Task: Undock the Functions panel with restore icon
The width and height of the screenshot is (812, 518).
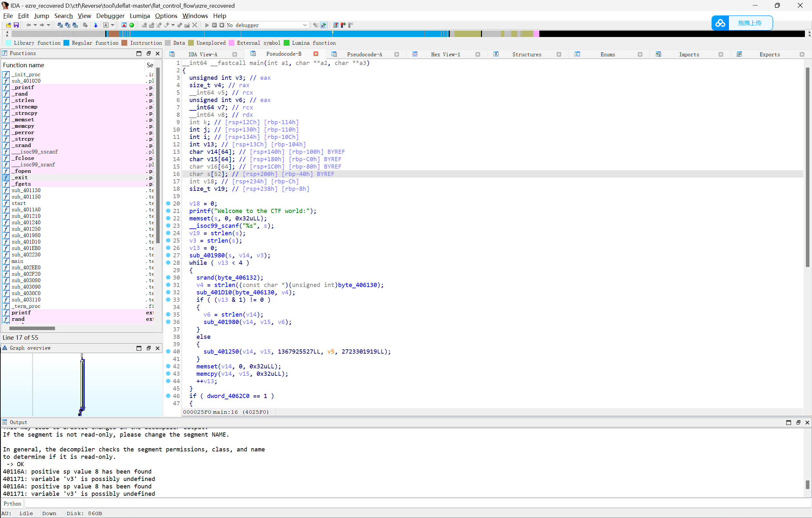Action: pos(148,53)
